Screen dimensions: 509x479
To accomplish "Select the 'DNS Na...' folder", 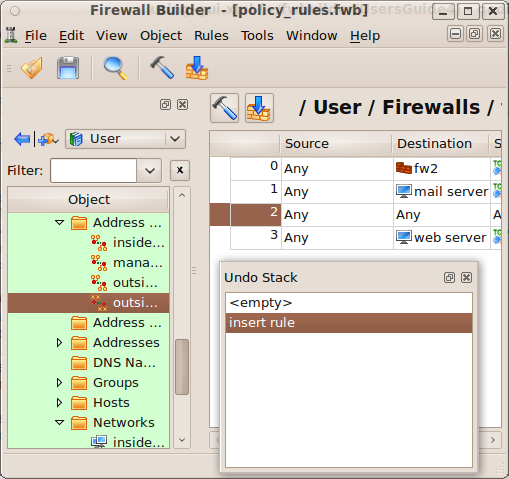I will [113, 363].
